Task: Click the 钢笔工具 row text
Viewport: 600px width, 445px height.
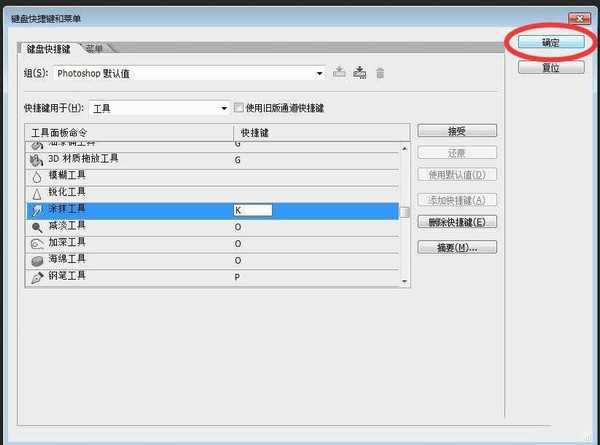Action: 67,275
